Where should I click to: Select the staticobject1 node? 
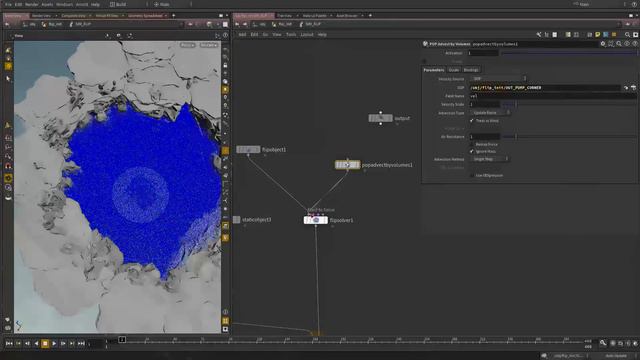(237, 220)
